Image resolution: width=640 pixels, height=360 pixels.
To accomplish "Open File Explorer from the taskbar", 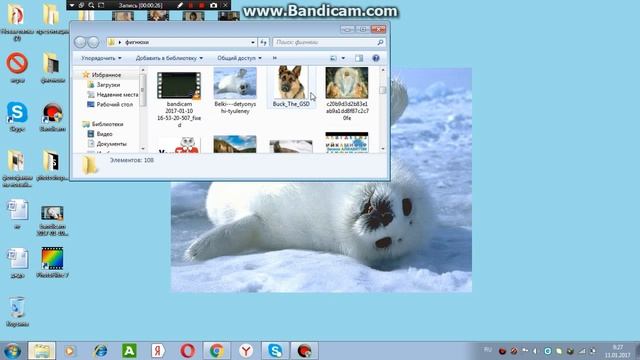I will [42, 351].
